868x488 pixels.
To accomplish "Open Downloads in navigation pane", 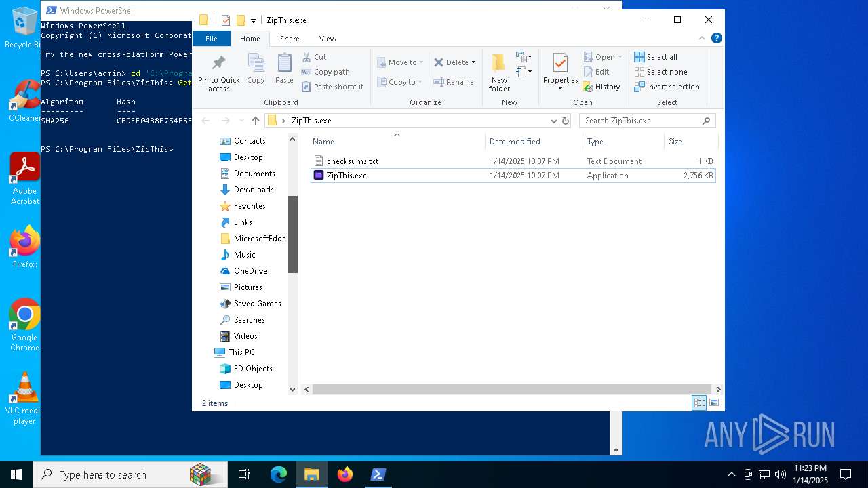I will coord(254,190).
